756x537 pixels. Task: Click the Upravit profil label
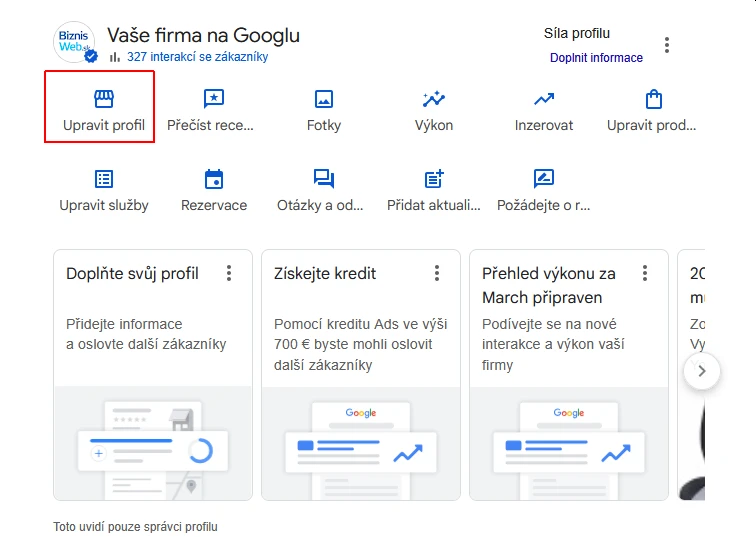104,125
